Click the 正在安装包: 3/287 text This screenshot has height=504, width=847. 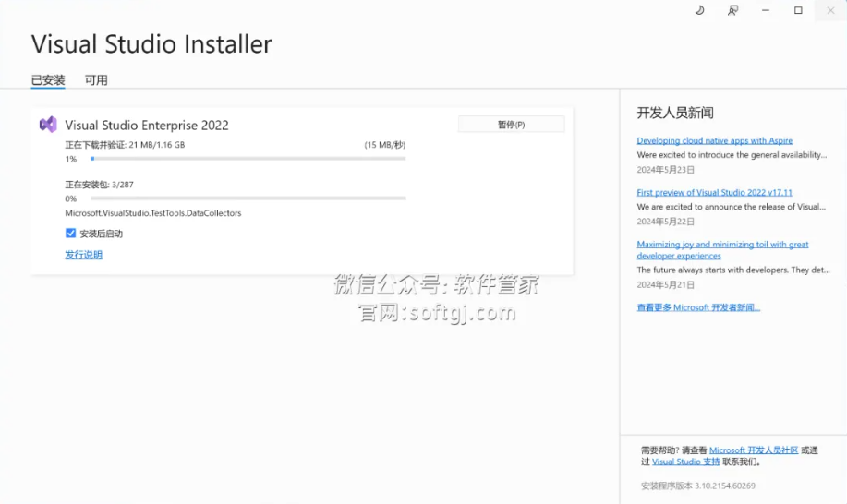pyautogui.click(x=100, y=185)
